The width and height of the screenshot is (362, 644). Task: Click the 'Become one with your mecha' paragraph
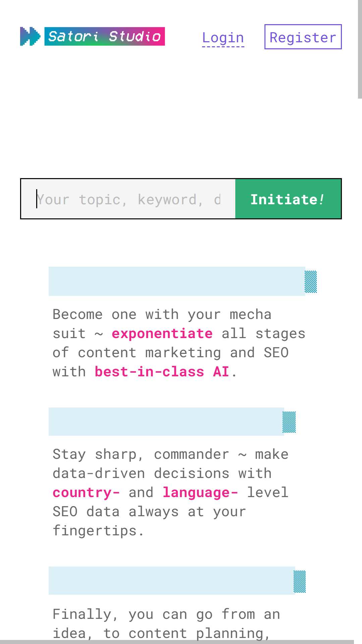(179, 343)
